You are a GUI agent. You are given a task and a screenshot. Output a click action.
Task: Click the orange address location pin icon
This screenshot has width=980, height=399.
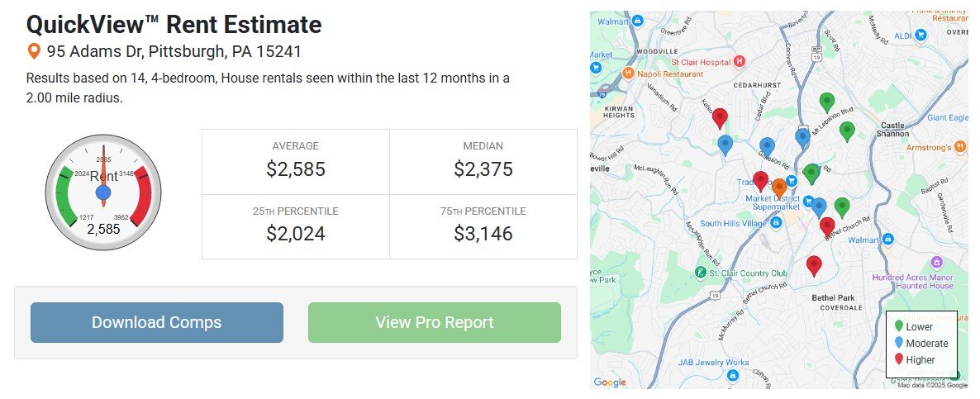coord(34,51)
